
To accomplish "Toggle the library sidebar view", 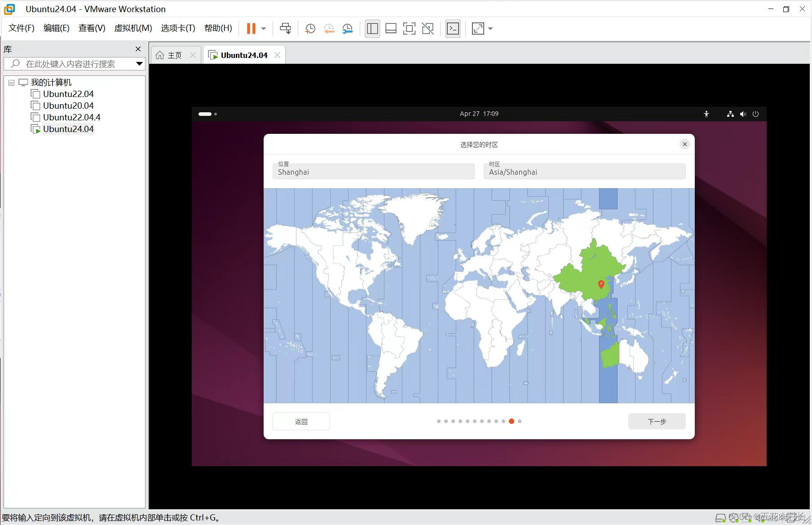I will pyautogui.click(x=372, y=29).
